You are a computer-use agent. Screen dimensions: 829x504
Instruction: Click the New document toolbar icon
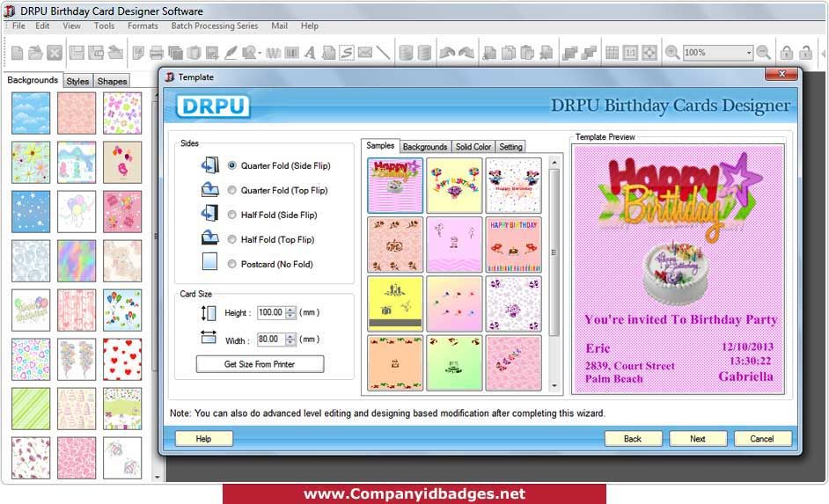pos(18,52)
